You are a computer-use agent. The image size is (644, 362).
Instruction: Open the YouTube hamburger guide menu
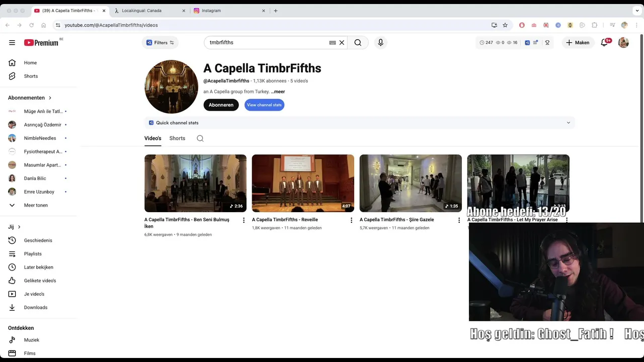12,43
